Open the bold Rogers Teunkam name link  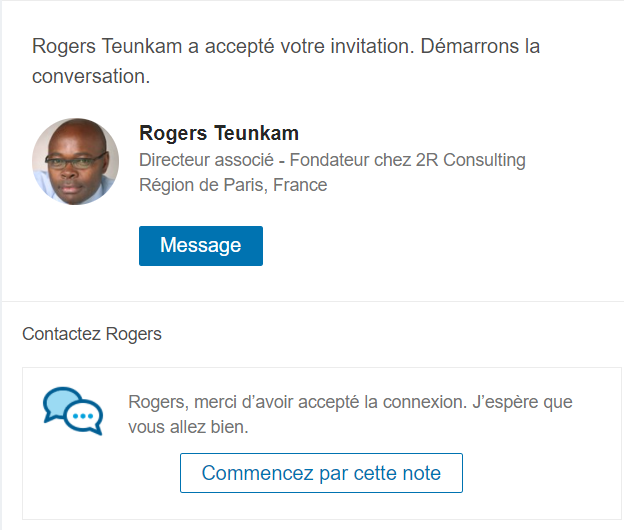tap(219, 133)
